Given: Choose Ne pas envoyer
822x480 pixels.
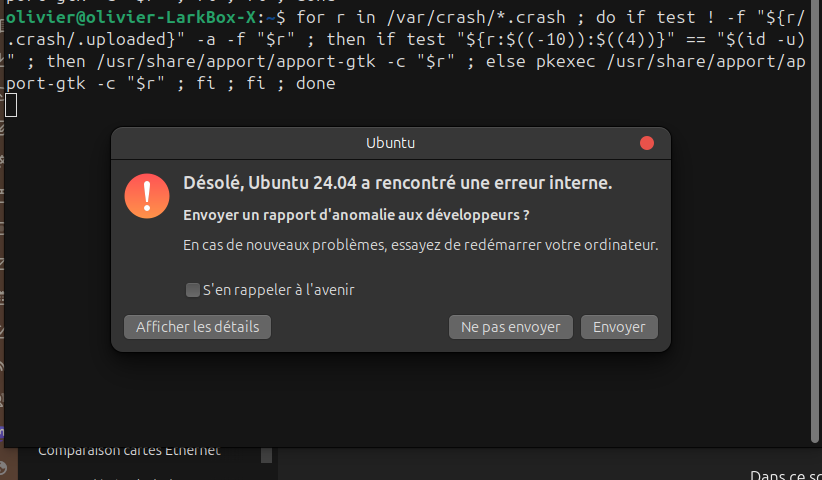Looking at the screenshot, I should point(511,327).
